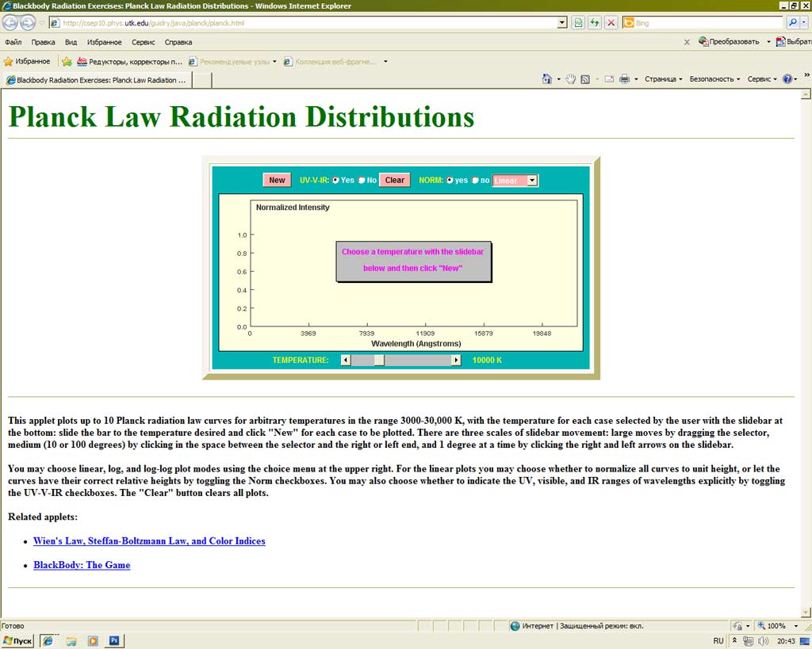Viewport: 812px width, 649px height.
Task: Click the network connection tray icon
Action: coord(747,641)
